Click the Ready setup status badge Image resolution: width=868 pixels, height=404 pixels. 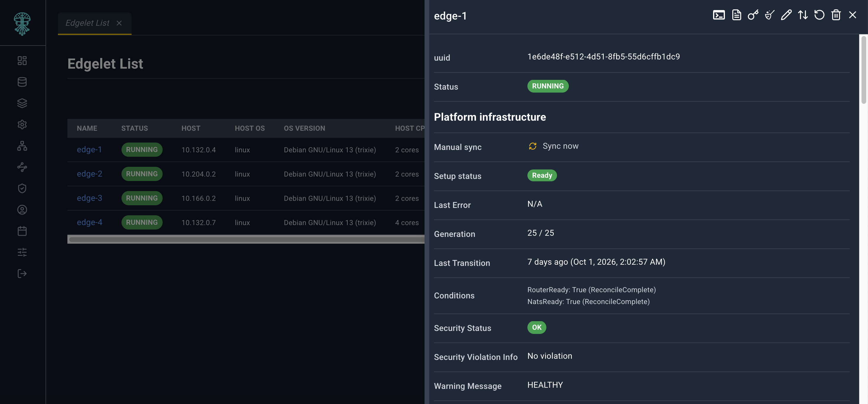tap(542, 176)
